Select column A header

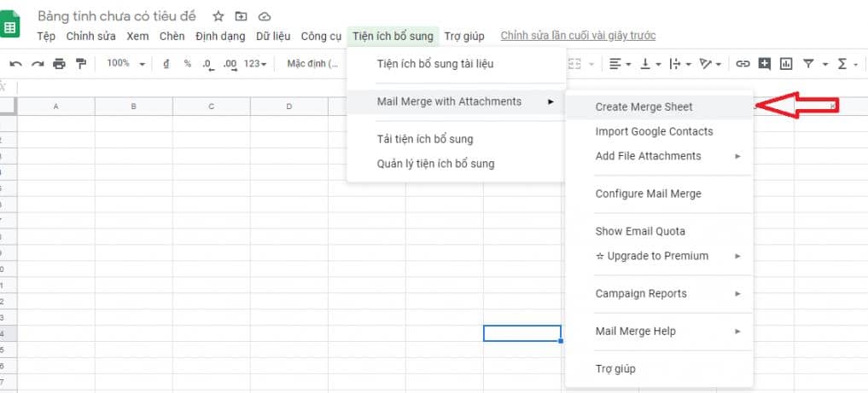[56, 106]
